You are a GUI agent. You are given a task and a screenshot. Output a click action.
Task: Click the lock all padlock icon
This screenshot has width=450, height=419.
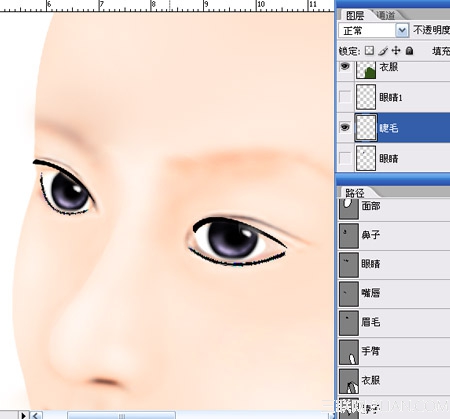point(410,51)
